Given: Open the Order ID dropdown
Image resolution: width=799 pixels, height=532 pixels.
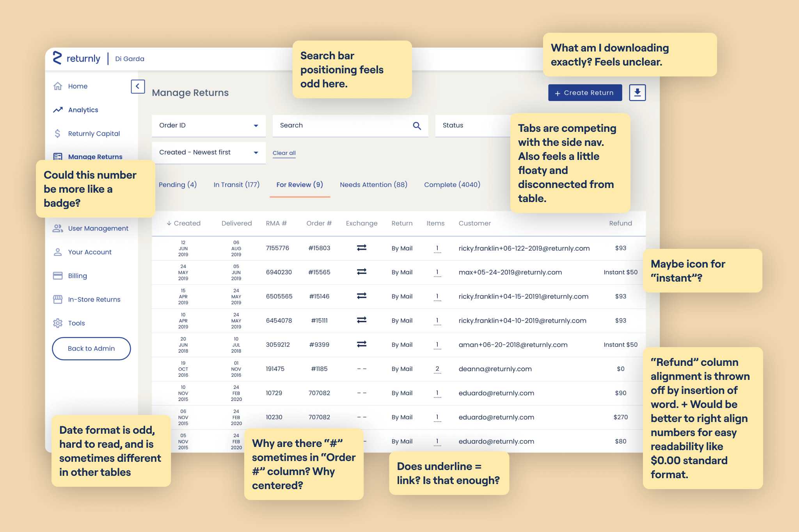Looking at the screenshot, I should 209,126.
